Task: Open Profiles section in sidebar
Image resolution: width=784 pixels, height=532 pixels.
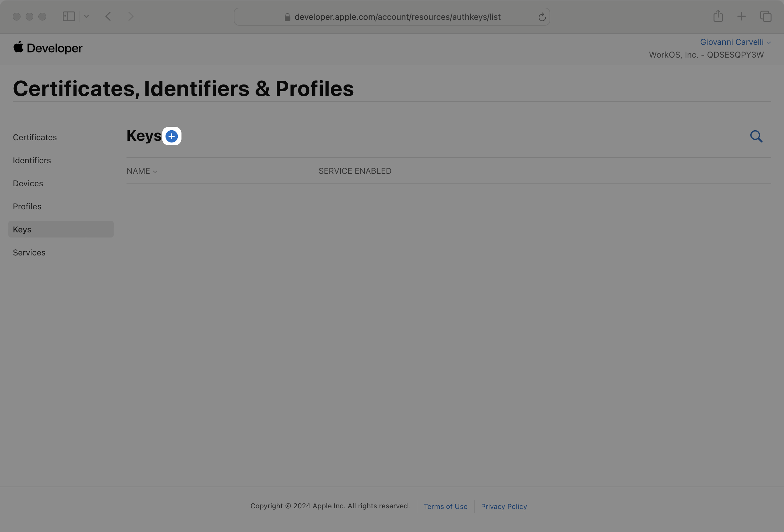Action: (x=27, y=206)
